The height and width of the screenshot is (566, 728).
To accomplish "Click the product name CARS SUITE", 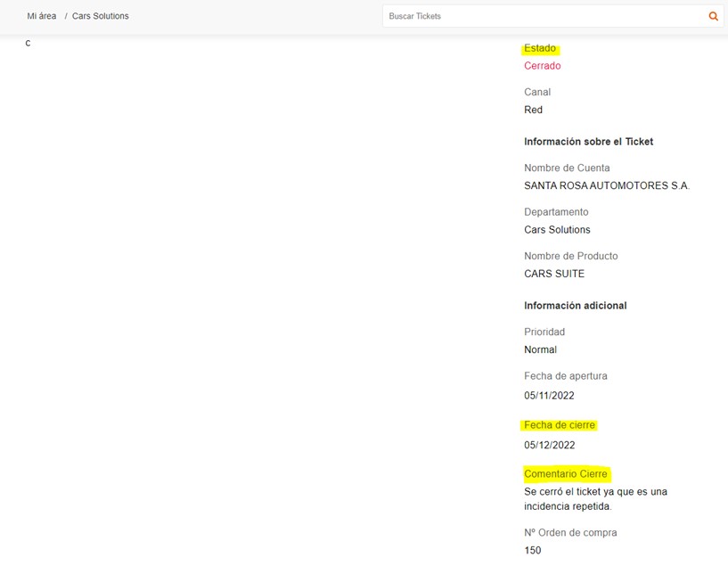I will (x=554, y=274).
